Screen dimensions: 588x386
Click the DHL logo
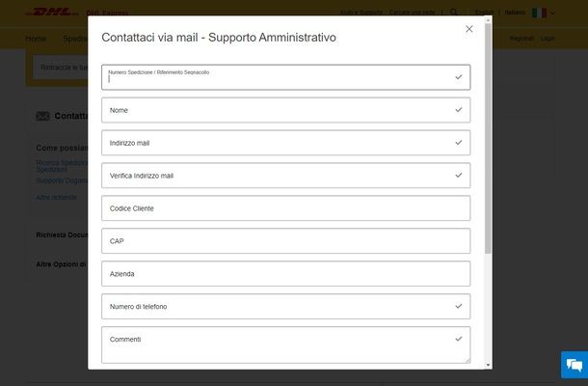tap(52, 13)
